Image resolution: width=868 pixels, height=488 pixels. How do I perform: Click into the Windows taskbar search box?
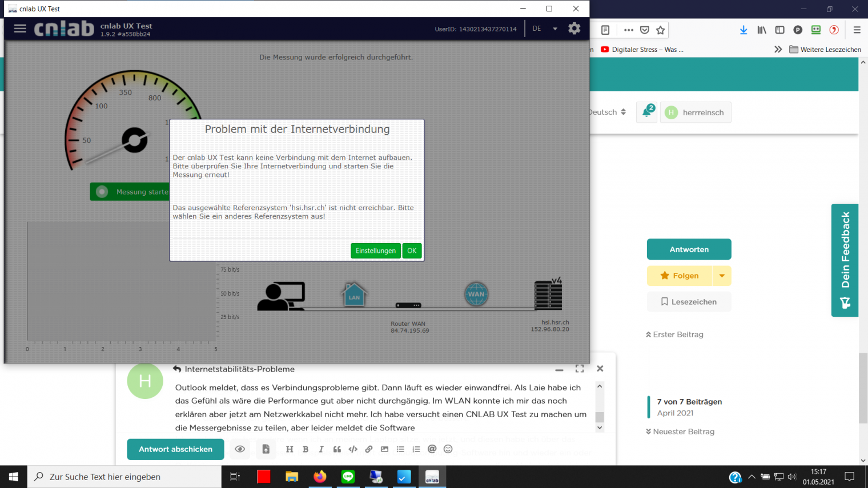[x=126, y=477]
